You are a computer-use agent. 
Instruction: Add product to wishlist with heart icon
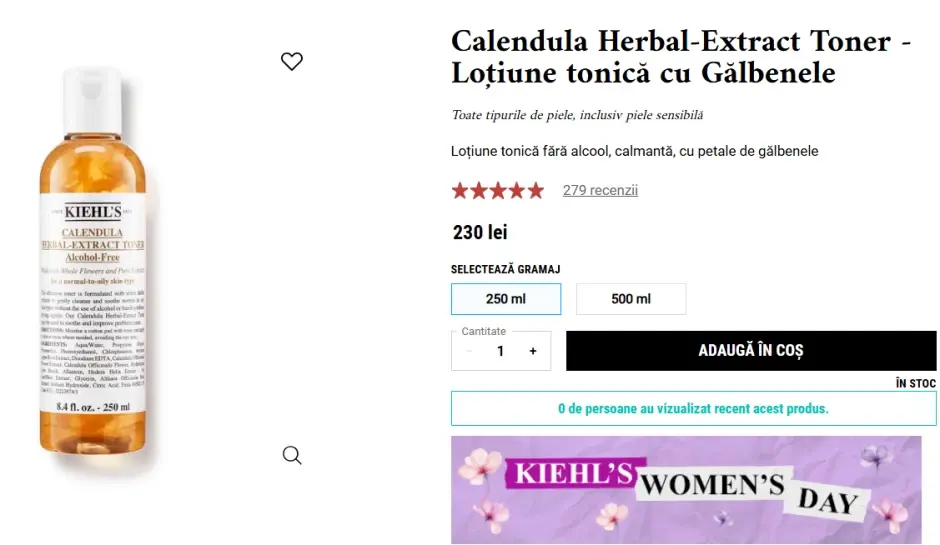pos(292,61)
